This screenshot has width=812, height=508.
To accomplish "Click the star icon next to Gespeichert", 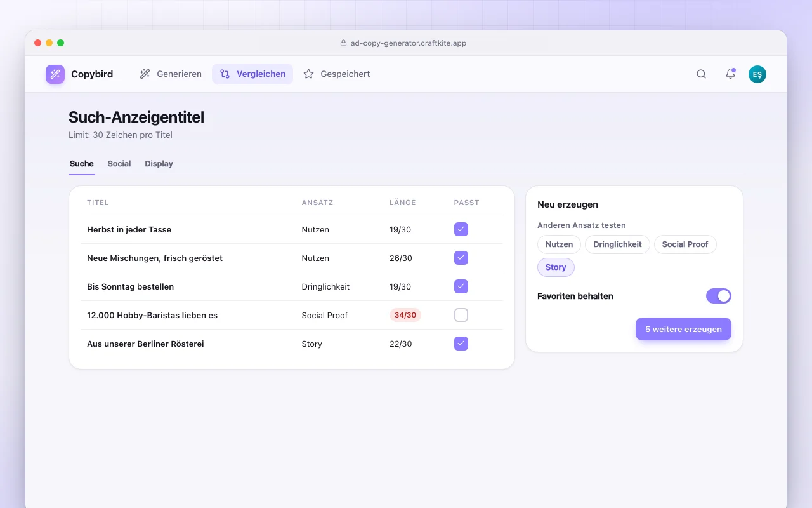I will tap(309, 74).
